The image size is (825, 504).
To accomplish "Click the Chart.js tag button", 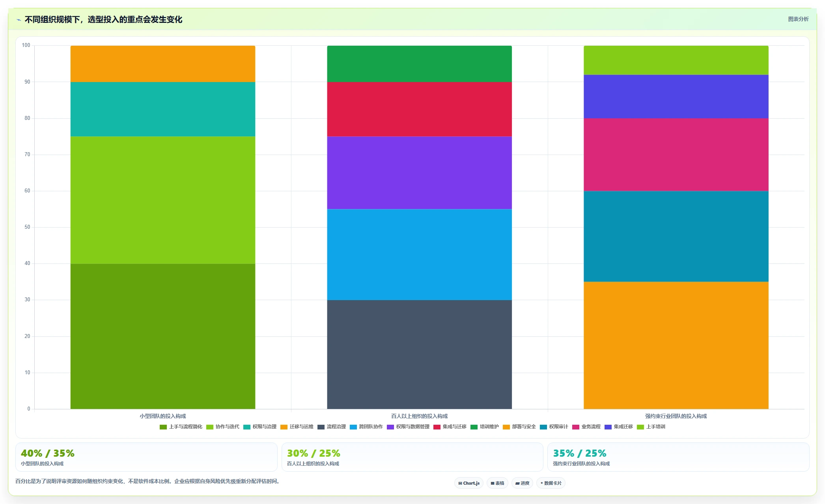I will pos(469,483).
